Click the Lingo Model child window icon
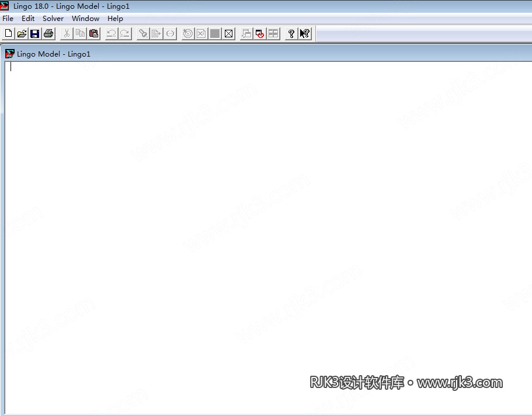Screen dimensions: 532x416 click(x=10, y=54)
